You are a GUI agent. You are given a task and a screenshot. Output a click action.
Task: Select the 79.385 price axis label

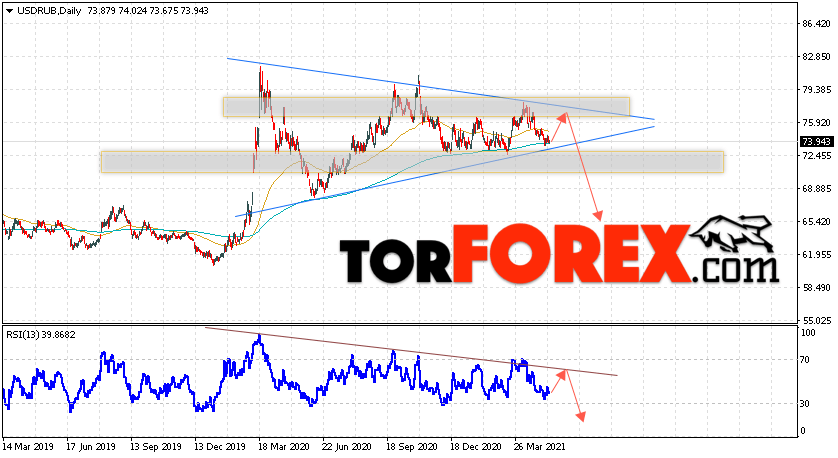pyautogui.click(x=817, y=90)
